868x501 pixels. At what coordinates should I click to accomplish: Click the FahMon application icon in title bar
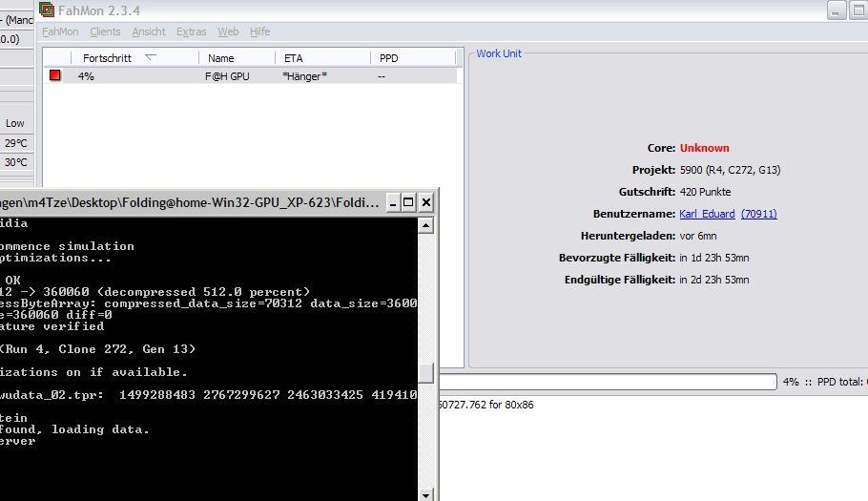click(x=47, y=10)
